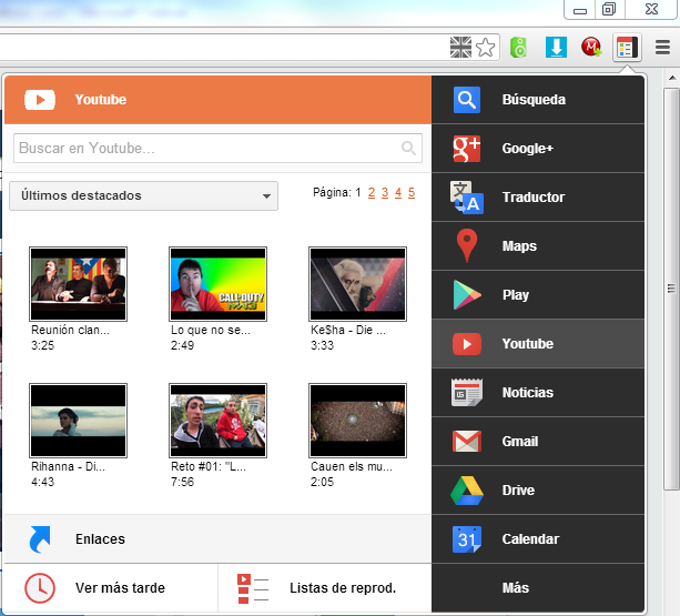Toggle the Google shortcuts extension icon

pos(627,47)
